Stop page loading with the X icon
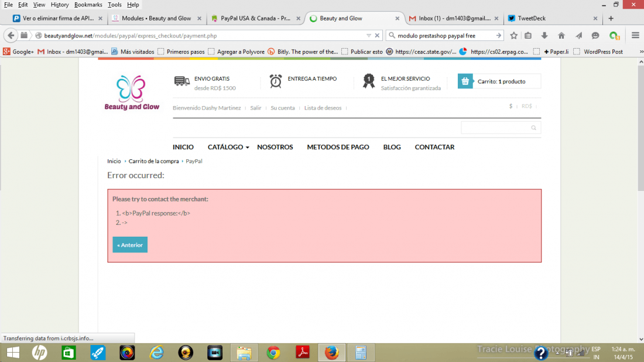 (377, 35)
